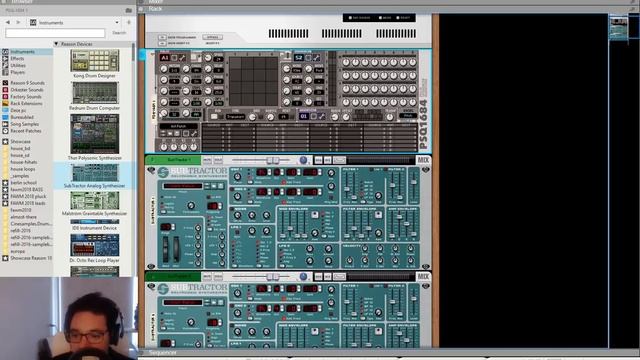Open MIX button of second SubTractor

[x=423, y=276]
